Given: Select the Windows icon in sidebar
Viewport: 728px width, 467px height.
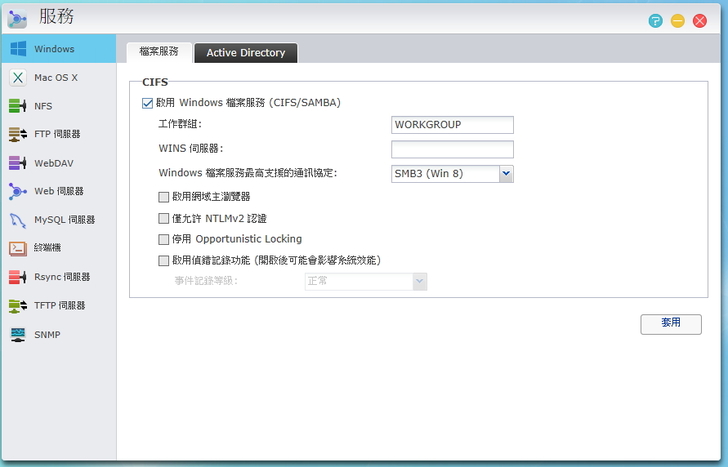Looking at the screenshot, I should pos(18,48).
